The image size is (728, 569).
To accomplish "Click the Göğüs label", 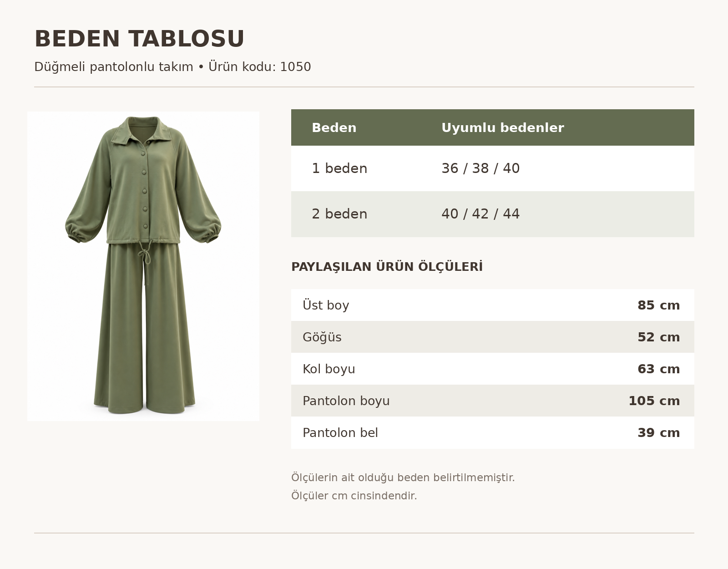I will [322, 337].
